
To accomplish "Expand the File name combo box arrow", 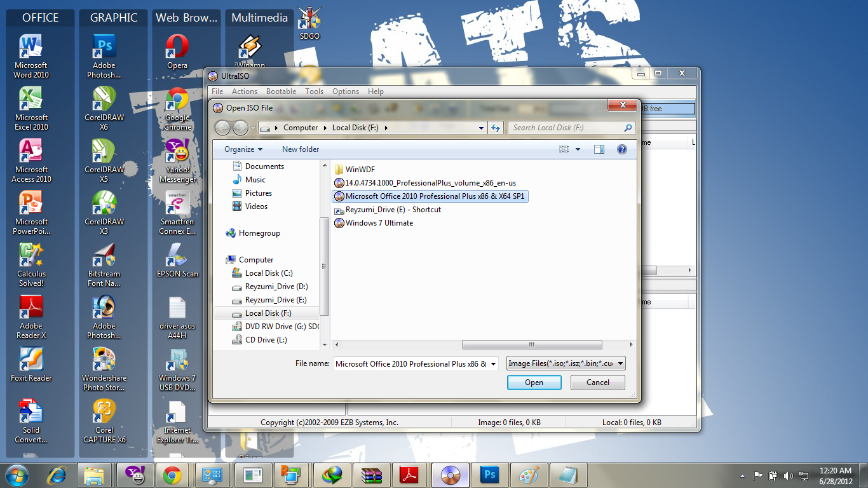I will (x=494, y=364).
